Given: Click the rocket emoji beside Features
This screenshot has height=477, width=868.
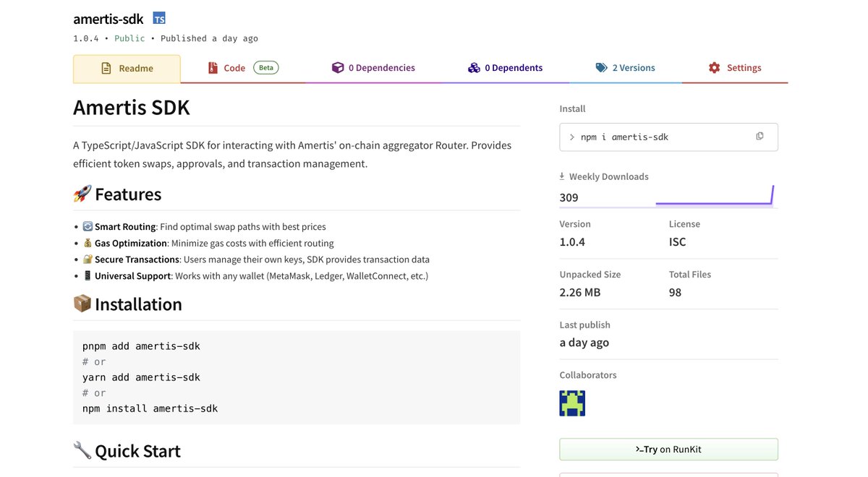Looking at the screenshot, I should (82, 194).
